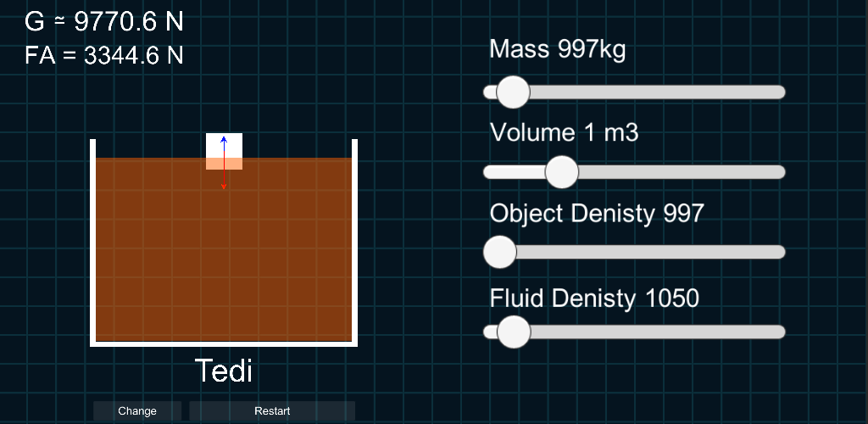The image size is (868, 424).
Task: Click the red downward gravity arrow
Action: click(x=224, y=180)
